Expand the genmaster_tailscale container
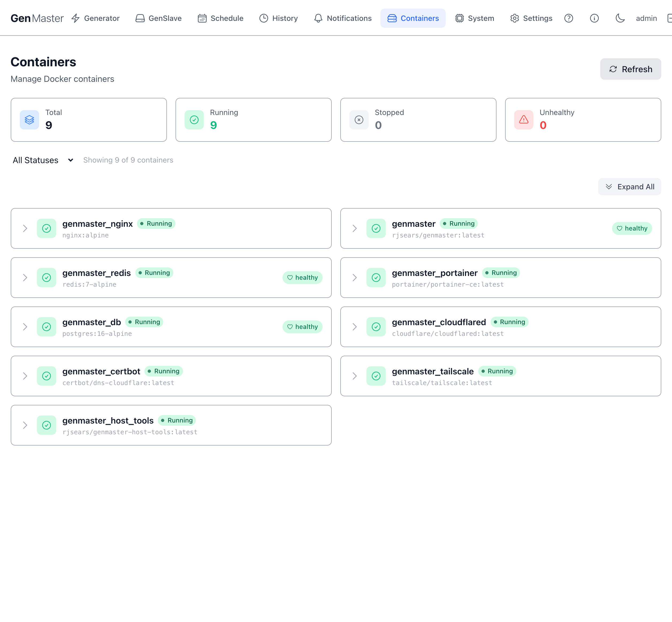Screen dimensions: 672x622 pos(354,376)
